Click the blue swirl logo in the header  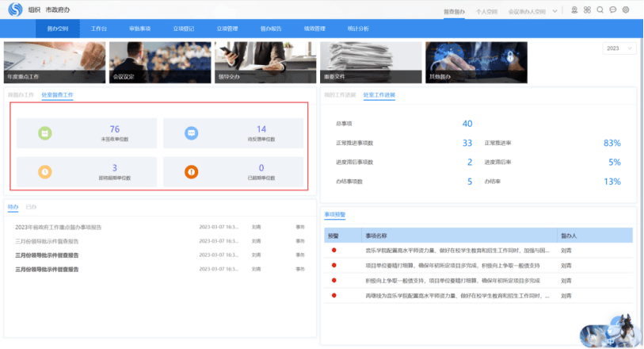click(x=15, y=9)
